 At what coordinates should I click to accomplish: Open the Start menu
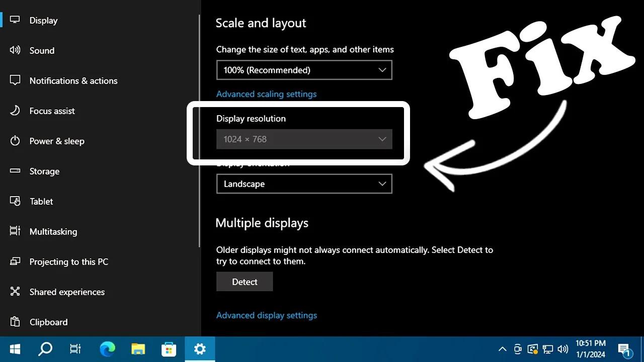pyautogui.click(x=15, y=348)
